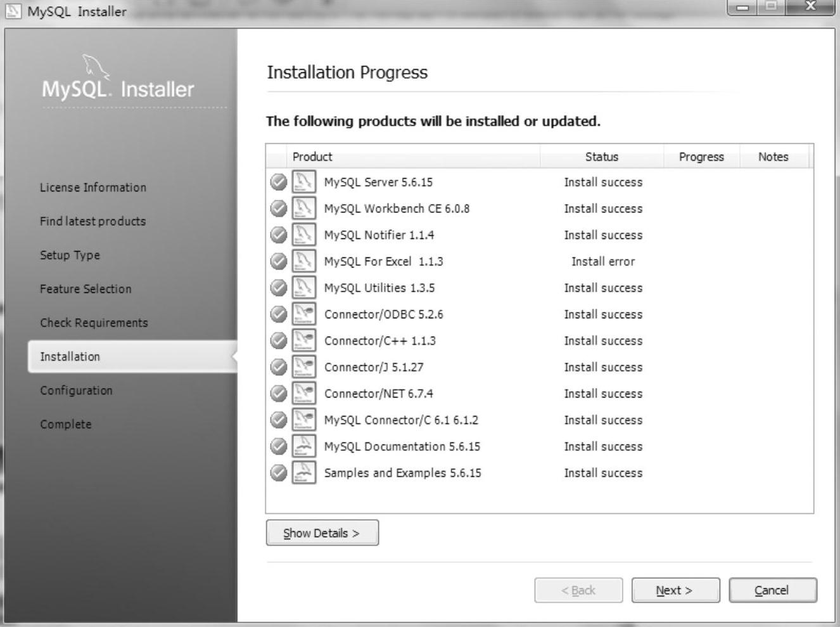The width and height of the screenshot is (840, 627).
Task: Click the status checkmark for Samples and Examples
Action: (x=279, y=472)
